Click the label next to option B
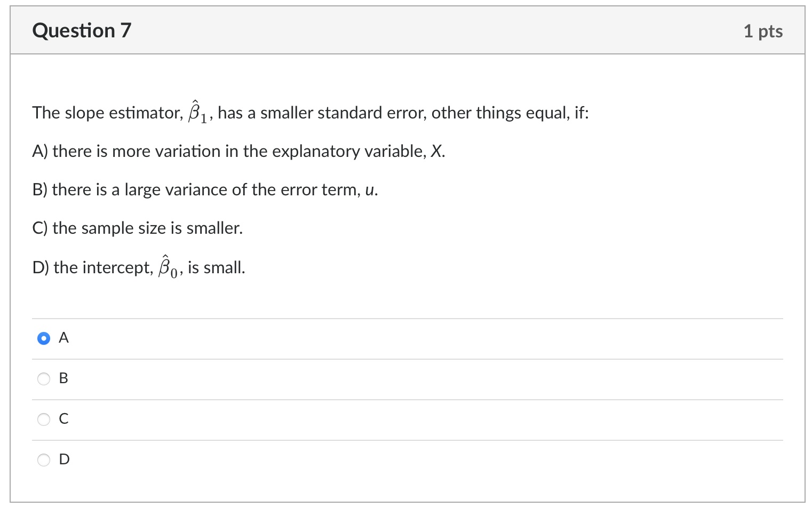Viewport: 812px width, 507px height. [64, 378]
